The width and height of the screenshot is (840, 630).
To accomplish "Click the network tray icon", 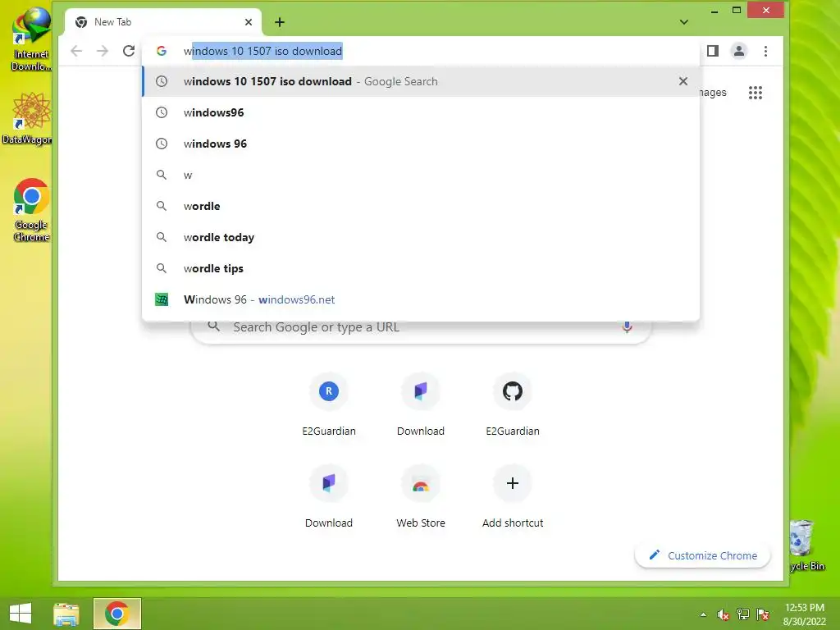I will (x=743, y=614).
